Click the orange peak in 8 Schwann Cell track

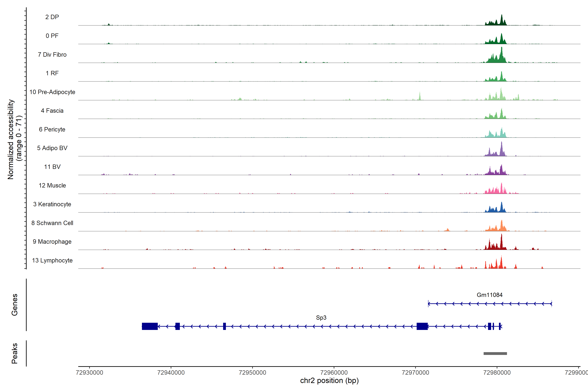(x=501, y=226)
